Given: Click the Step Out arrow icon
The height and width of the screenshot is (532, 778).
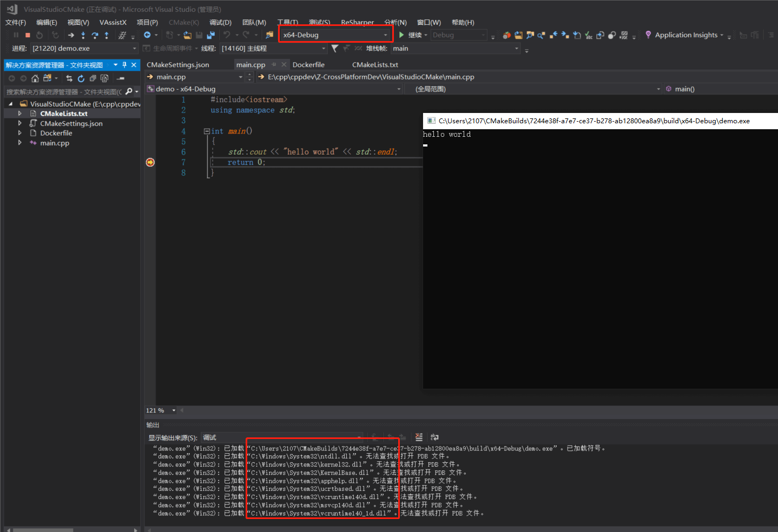Looking at the screenshot, I should (107, 35).
